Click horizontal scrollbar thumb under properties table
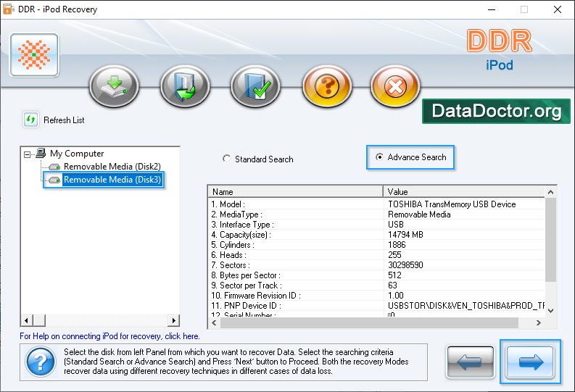575x392 pixels. click(369, 322)
